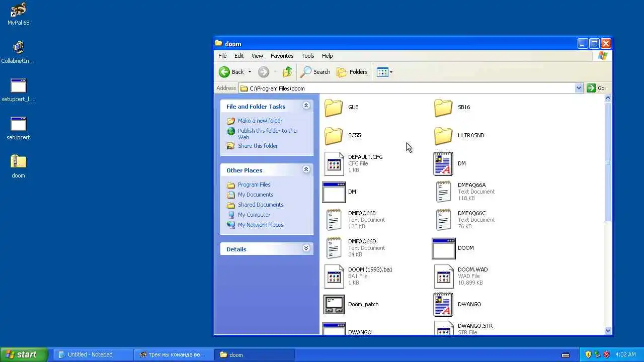Click the doom taskbar button
The height and width of the screenshot is (362, 644).
pos(254,354)
